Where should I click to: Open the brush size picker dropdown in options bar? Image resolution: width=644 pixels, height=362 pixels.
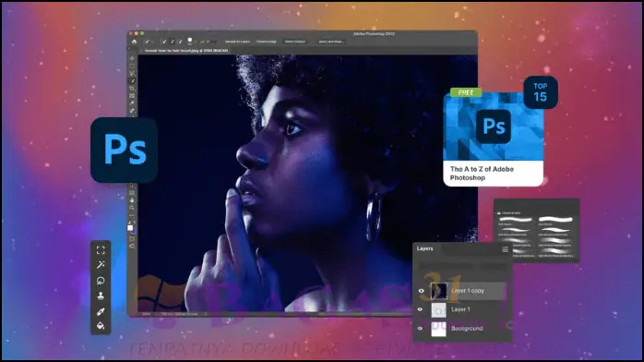[191, 41]
